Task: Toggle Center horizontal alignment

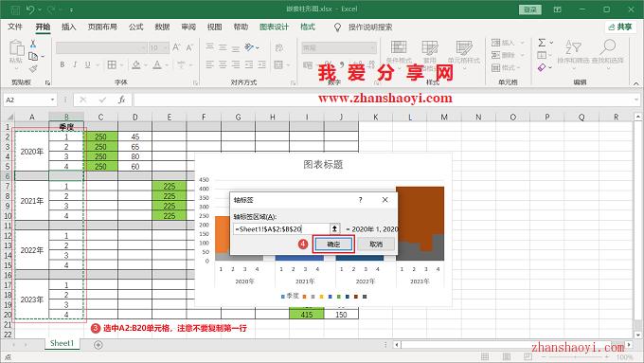Action: click(223, 64)
